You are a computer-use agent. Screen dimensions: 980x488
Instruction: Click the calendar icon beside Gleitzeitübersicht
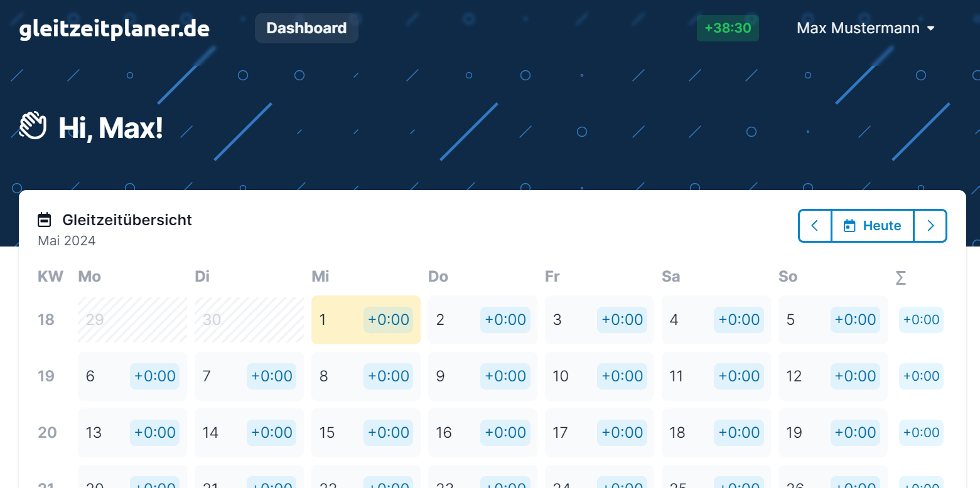coord(44,220)
